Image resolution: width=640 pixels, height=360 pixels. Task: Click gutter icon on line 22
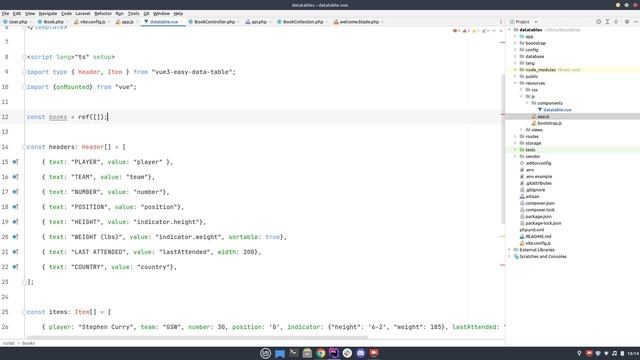[15, 267]
